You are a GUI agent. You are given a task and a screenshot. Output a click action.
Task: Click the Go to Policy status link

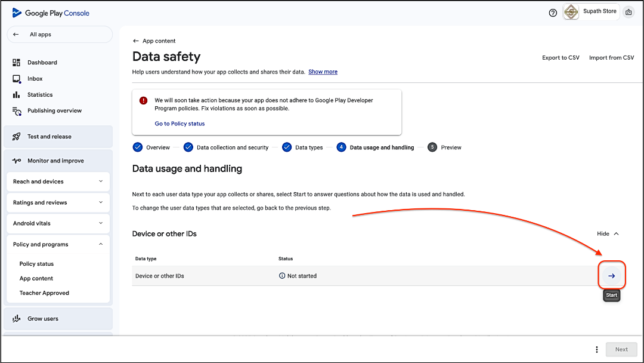click(x=179, y=124)
